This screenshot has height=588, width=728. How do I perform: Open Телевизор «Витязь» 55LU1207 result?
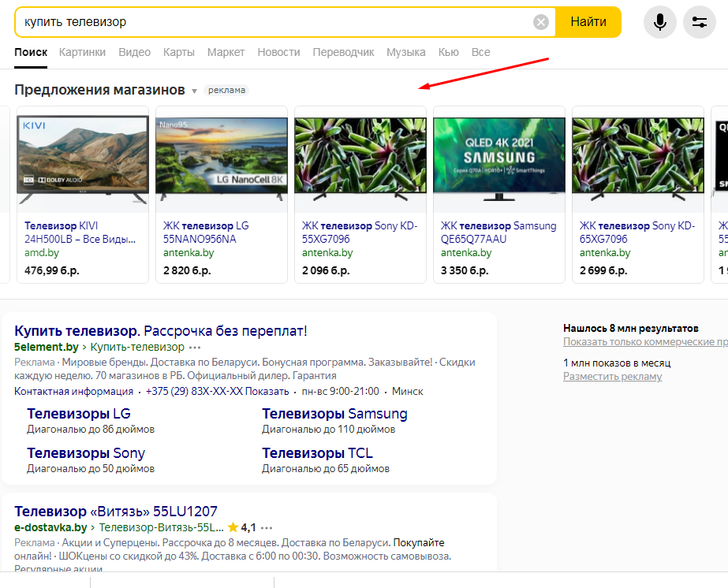pyautogui.click(x=116, y=511)
